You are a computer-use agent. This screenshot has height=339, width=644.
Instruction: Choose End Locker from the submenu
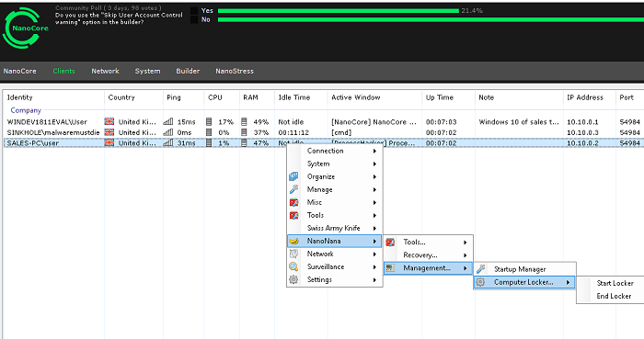click(614, 296)
